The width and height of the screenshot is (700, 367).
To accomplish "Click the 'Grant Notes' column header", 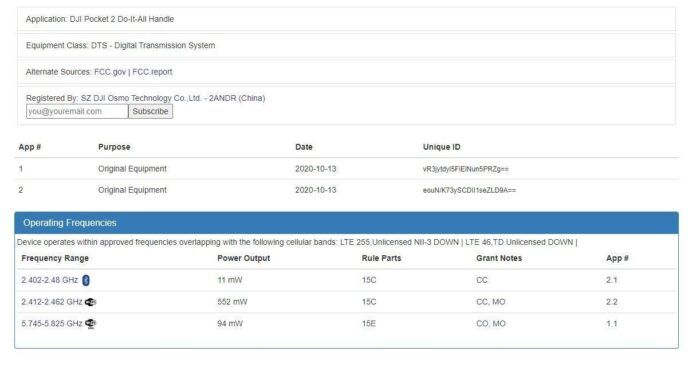I will click(x=499, y=258).
